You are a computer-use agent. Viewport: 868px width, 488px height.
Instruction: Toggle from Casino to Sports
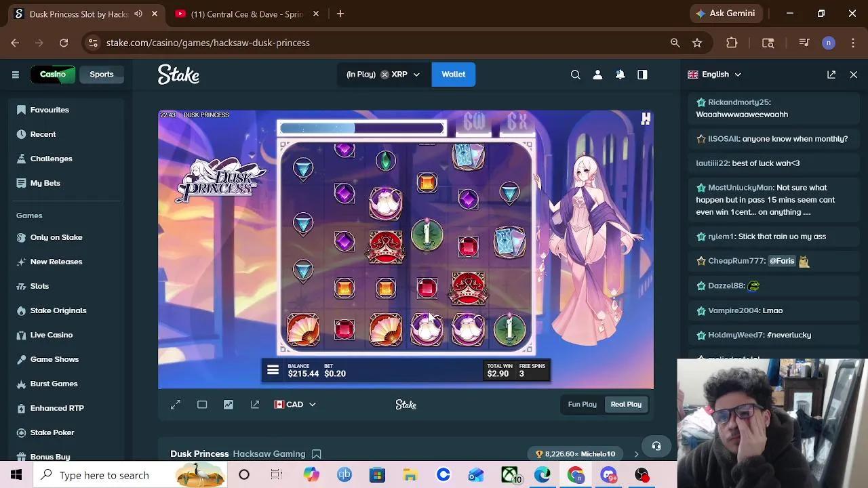point(102,75)
